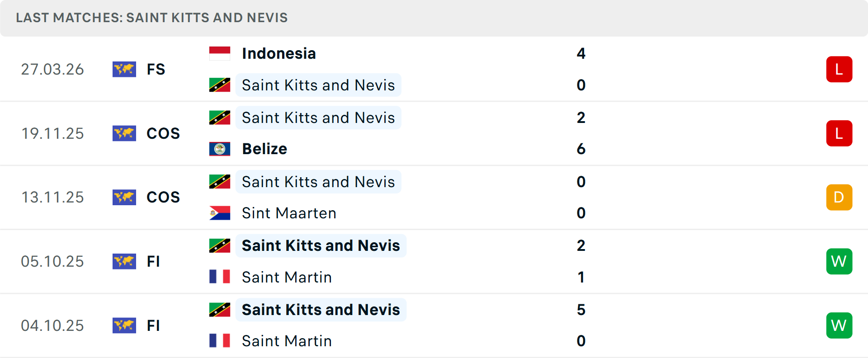Image resolution: width=868 pixels, height=358 pixels.
Task: Click W badge for the 04.10.25 match
Action: point(839,325)
